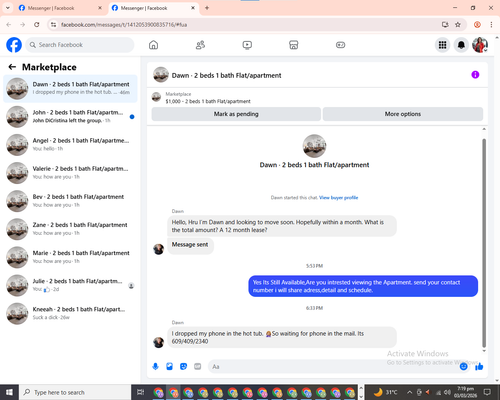Open the Friends icon in top navigation

tap(200, 45)
